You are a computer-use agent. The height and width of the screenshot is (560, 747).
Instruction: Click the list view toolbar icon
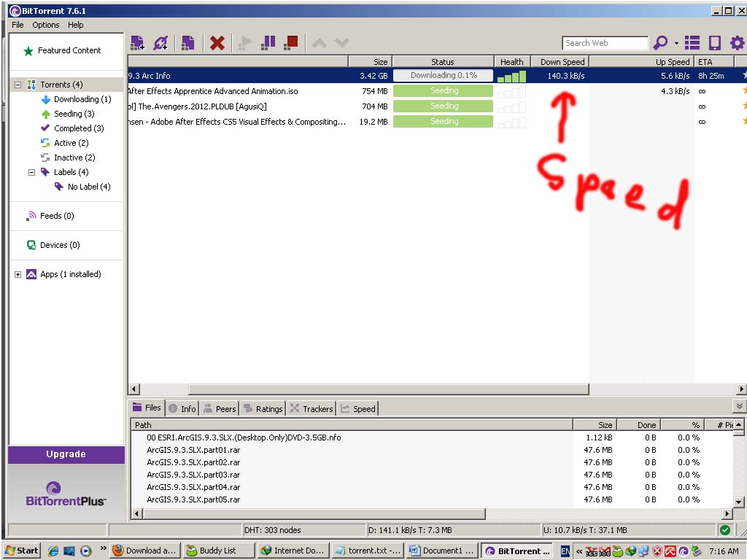point(692,43)
